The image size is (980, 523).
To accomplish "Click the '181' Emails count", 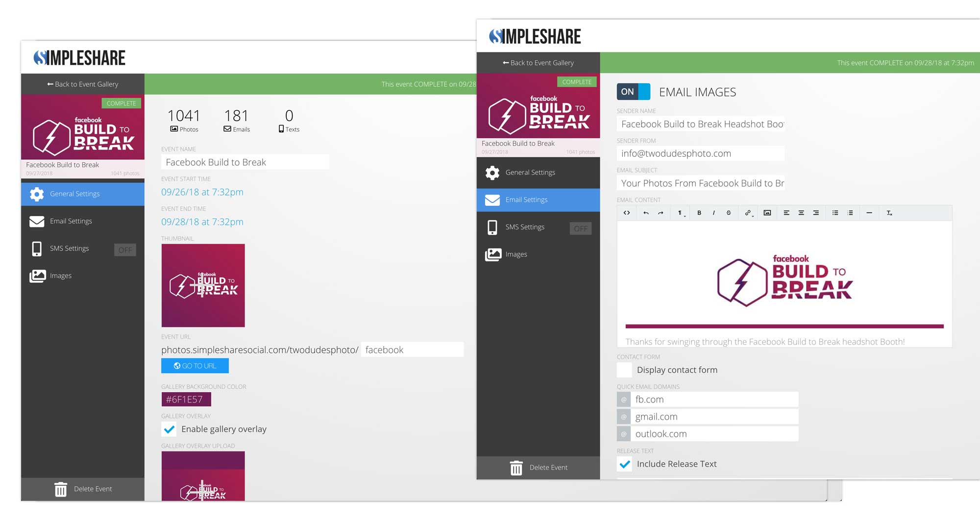I will (x=236, y=116).
